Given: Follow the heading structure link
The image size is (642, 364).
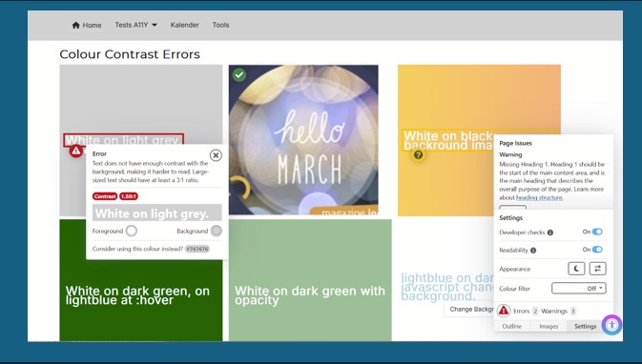Looking at the screenshot, I should tap(539, 197).
